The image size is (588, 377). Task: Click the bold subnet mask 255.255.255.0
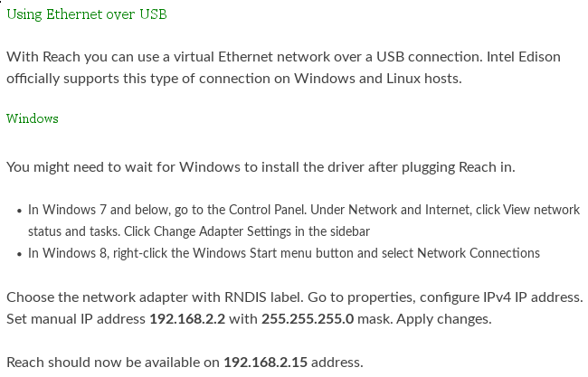[308, 319]
